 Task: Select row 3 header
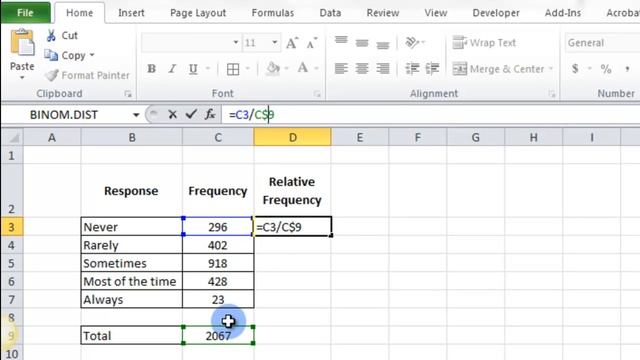point(11,227)
